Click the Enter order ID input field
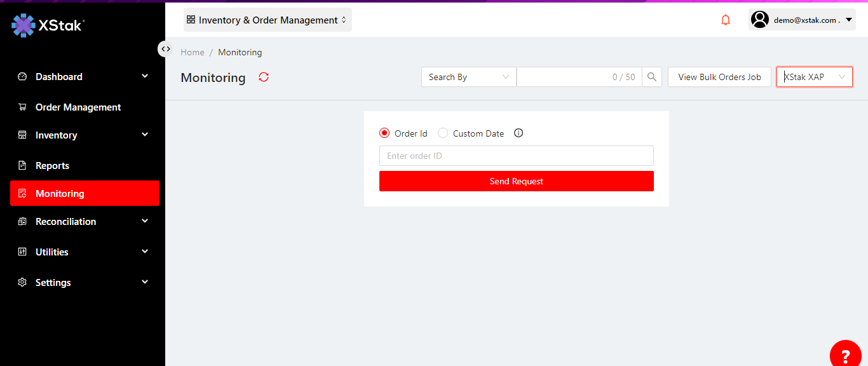Image resolution: width=868 pixels, height=366 pixels. pos(516,156)
